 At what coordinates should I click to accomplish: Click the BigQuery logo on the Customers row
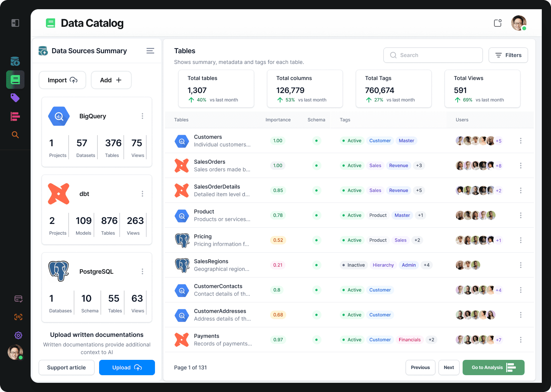(182, 141)
